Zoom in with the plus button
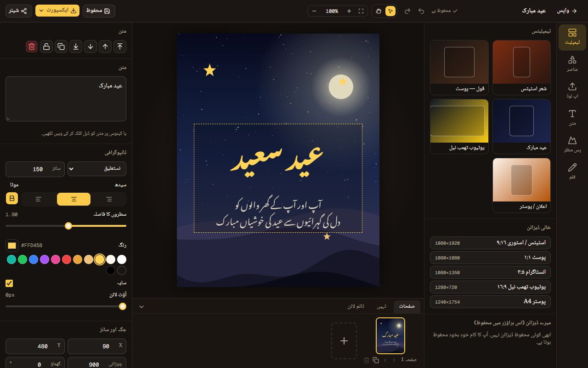 click(349, 11)
